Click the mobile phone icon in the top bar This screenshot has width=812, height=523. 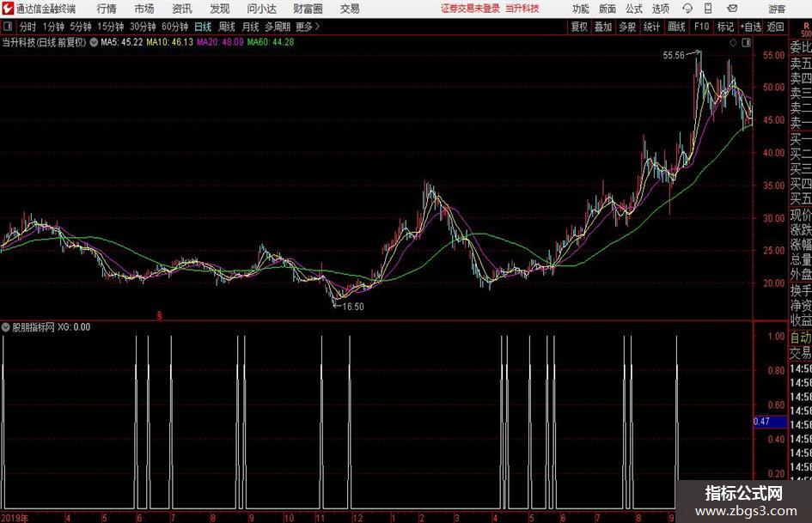(x=708, y=9)
